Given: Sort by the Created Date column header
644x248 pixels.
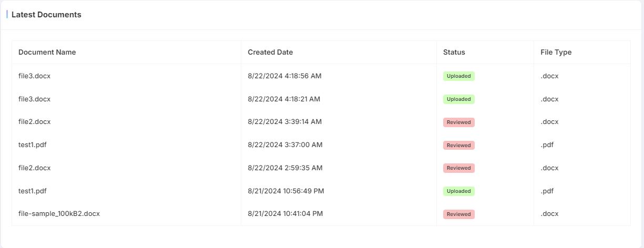Looking at the screenshot, I should (270, 52).
